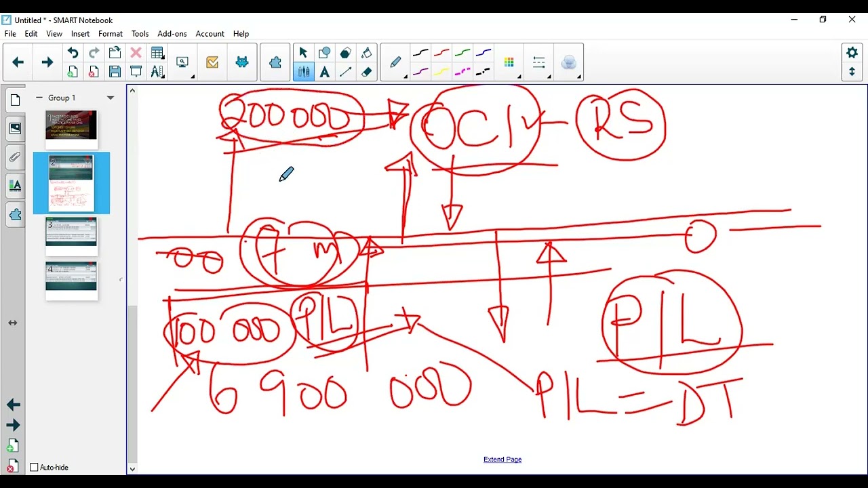Pick the purple solid pen style
Viewport: 868px width, 488px height.
[420, 72]
